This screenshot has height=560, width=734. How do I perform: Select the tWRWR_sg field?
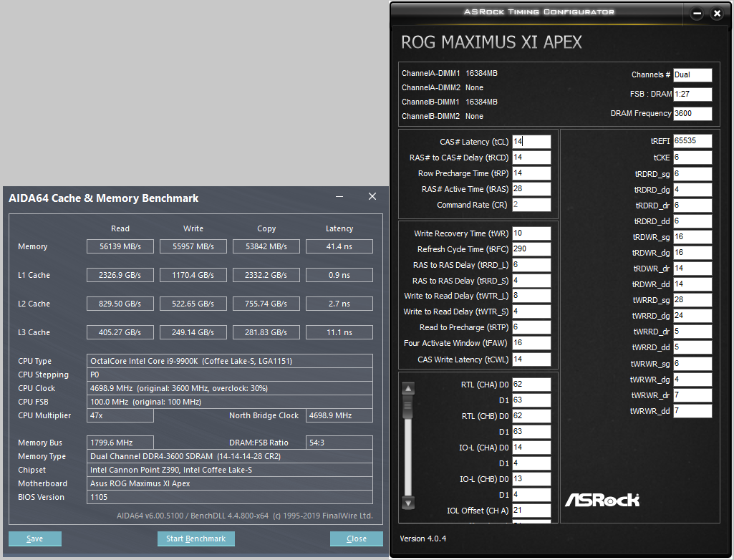692,363
